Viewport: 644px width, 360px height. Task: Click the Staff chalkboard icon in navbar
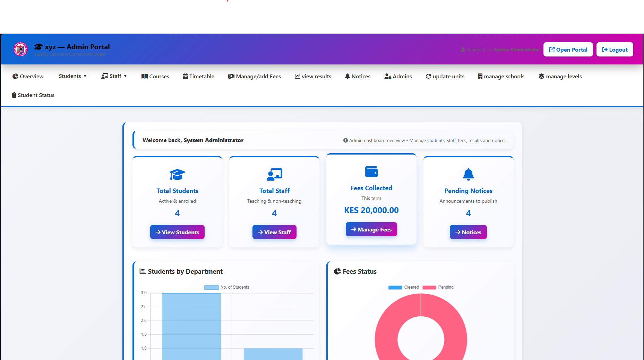(105, 76)
